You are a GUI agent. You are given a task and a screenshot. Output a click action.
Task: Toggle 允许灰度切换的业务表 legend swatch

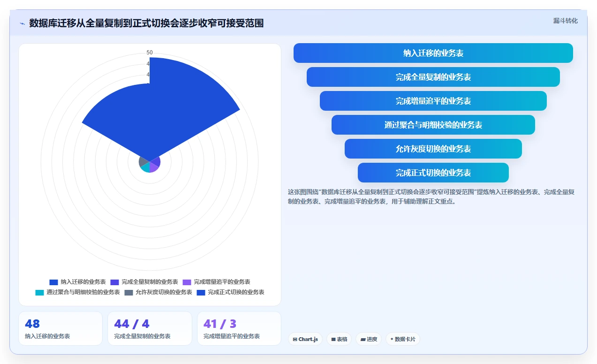(128, 292)
